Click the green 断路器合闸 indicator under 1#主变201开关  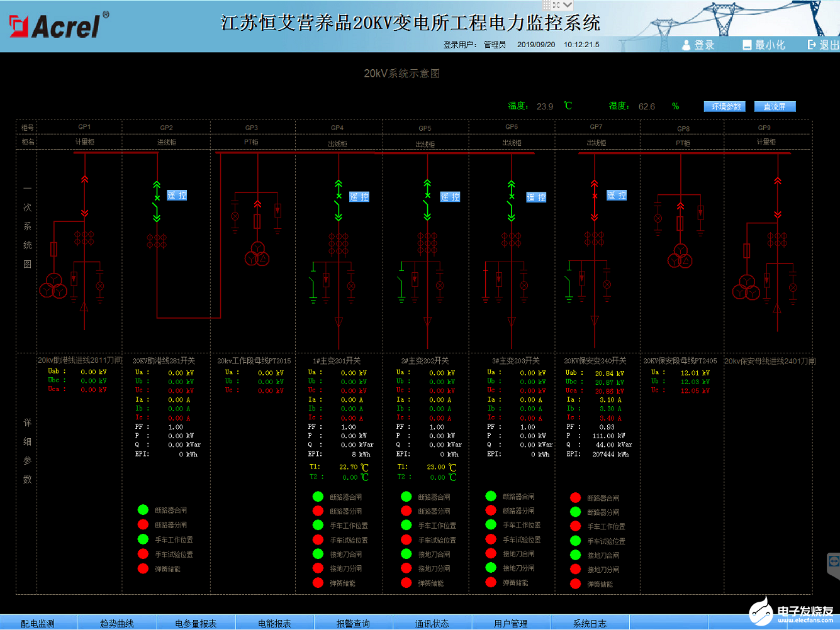(x=318, y=497)
